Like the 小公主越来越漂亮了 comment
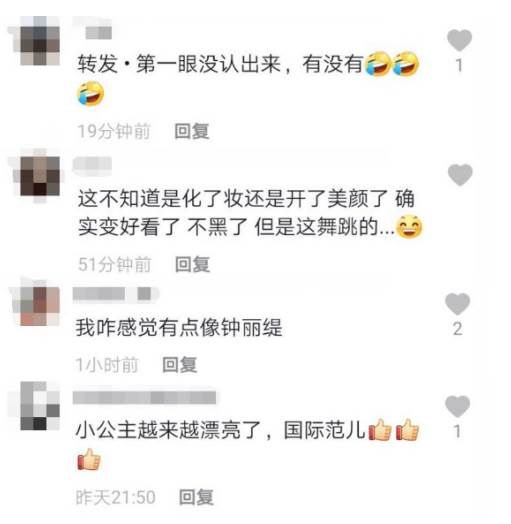511x524 pixels. click(458, 406)
